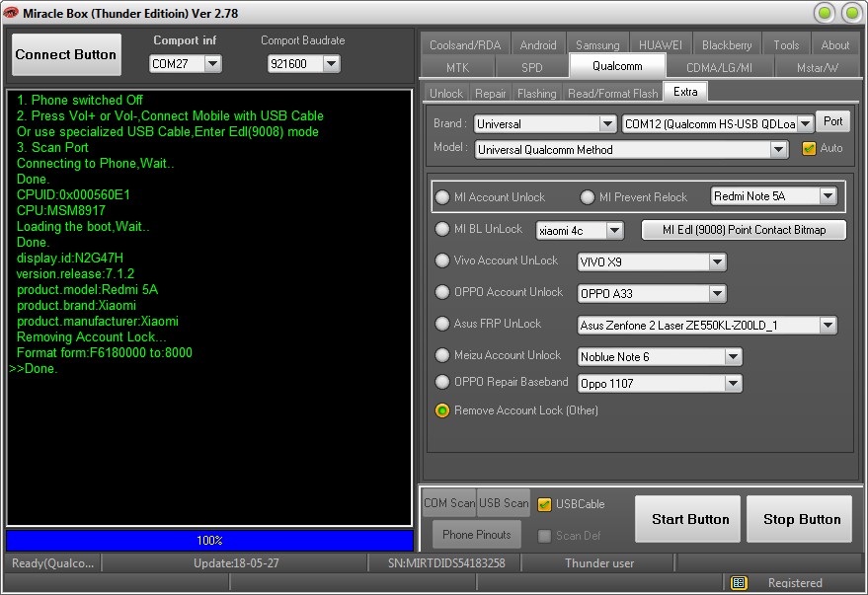Viewport: 868px width, 595px height.
Task: Open MI Edl (9008) Point Contact Bitmap
Action: click(744, 230)
